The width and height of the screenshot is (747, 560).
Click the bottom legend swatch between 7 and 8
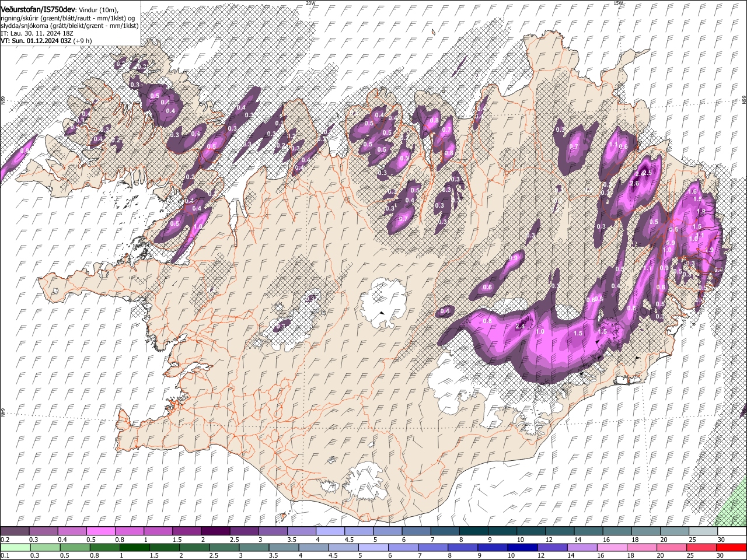click(x=433, y=548)
